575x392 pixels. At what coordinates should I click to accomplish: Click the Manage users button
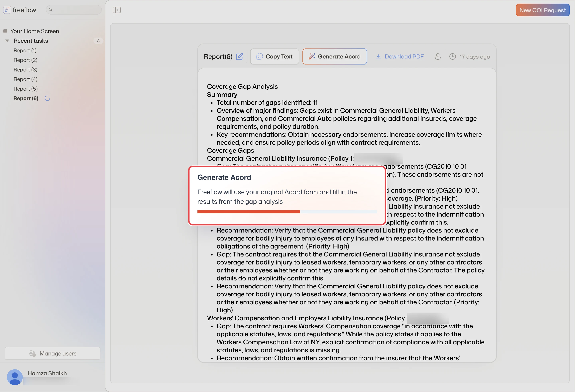pos(53,353)
